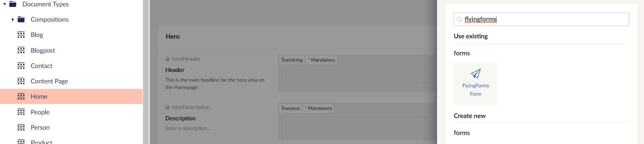Screen dimensions: 644x144
Task: Click the FlyingForms paper plane icon
Action: click(475, 73)
